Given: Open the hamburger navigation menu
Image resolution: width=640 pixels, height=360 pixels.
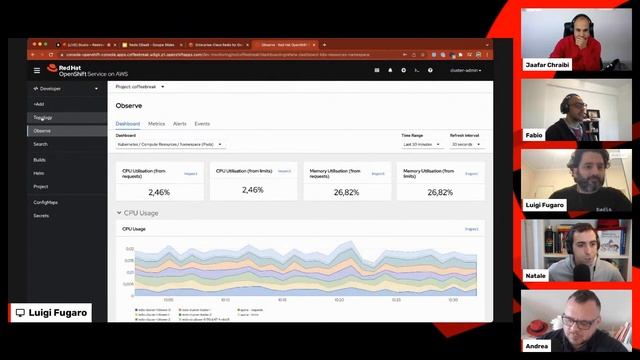Looking at the screenshot, I should point(37,71).
